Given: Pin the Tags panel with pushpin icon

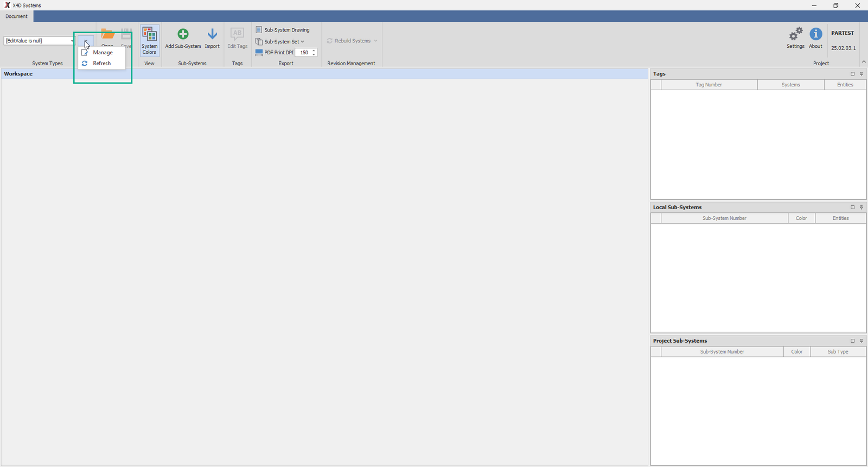Looking at the screenshot, I should tap(861, 74).
